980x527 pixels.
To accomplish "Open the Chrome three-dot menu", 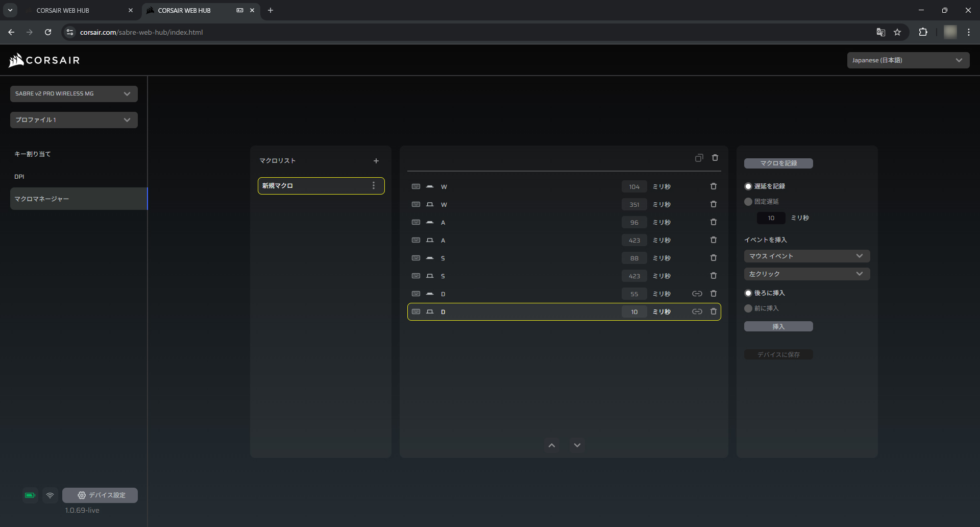I will [969, 32].
